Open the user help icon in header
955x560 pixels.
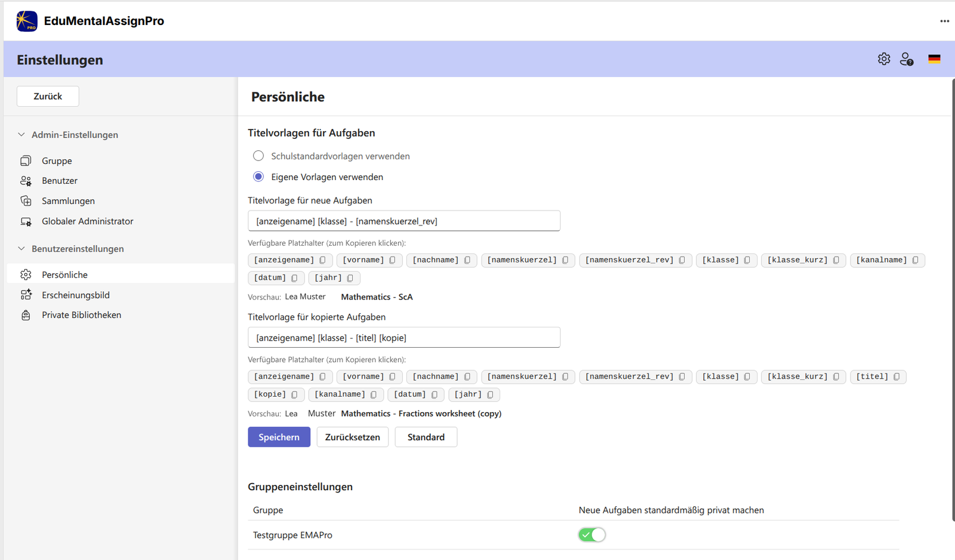click(x=907, y=59)
